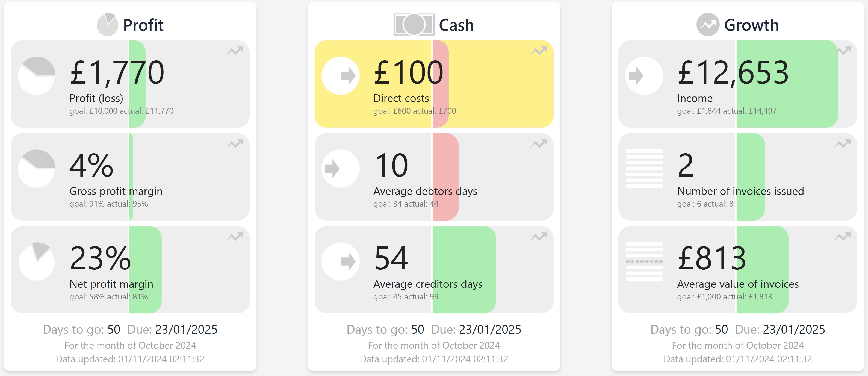
Task: Click the green progress bar on Average creditors days
Action: [464, 270]
